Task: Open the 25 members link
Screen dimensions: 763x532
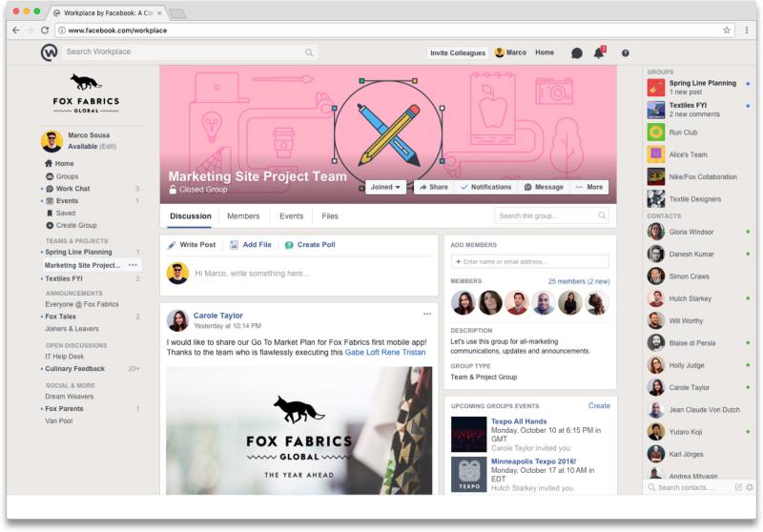Action: click(579, 281)
